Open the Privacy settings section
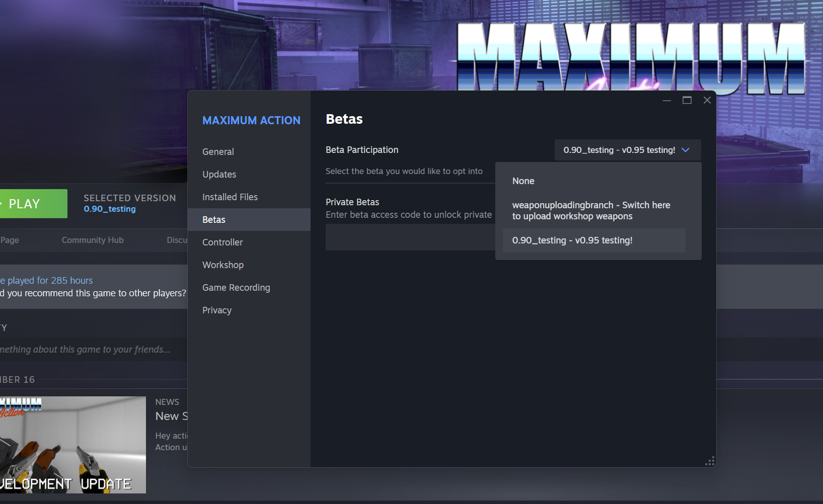 [x=249, y=310]
